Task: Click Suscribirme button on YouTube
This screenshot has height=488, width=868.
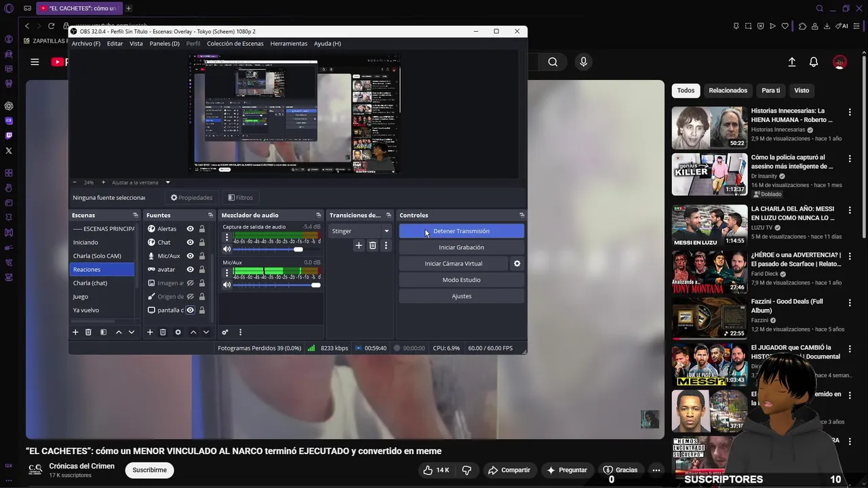Action: (x=149, y=470)
